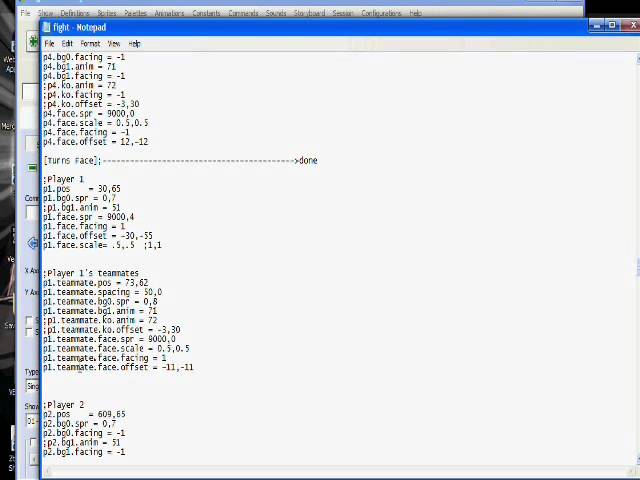Minimize the Notepad window
Viewport: 640px width, 480px height.
(x=596, y=25)
